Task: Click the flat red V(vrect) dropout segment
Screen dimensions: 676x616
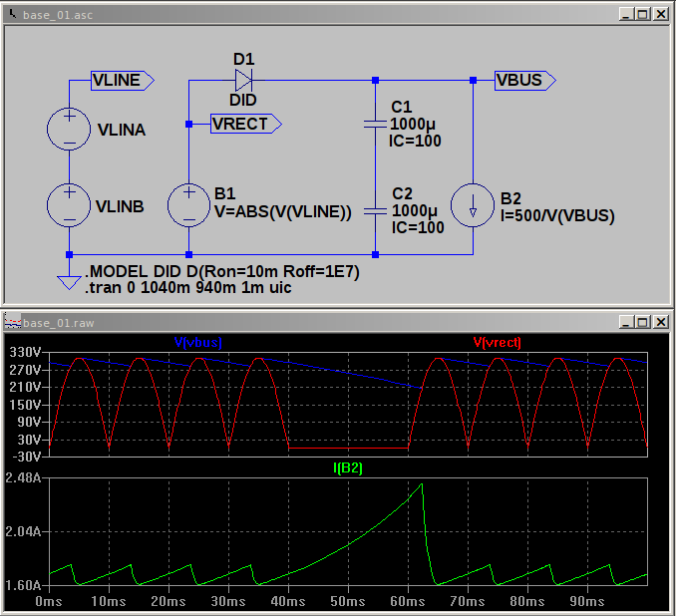Action: [348, 449]
